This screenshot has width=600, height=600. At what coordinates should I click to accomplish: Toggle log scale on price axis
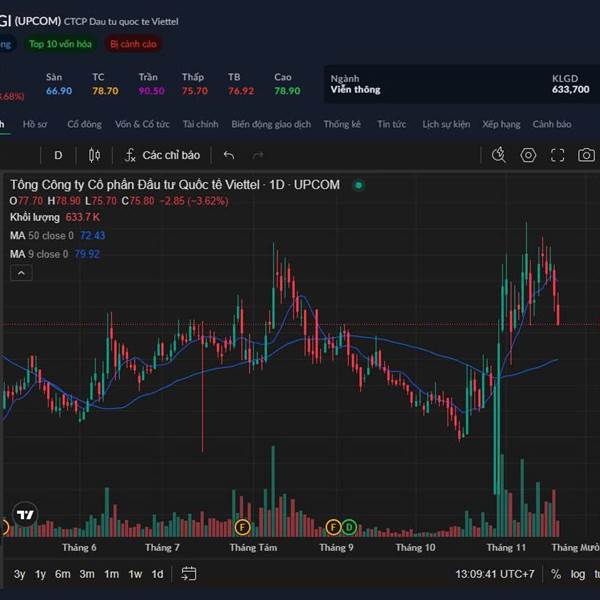click(x=578, y=574)
